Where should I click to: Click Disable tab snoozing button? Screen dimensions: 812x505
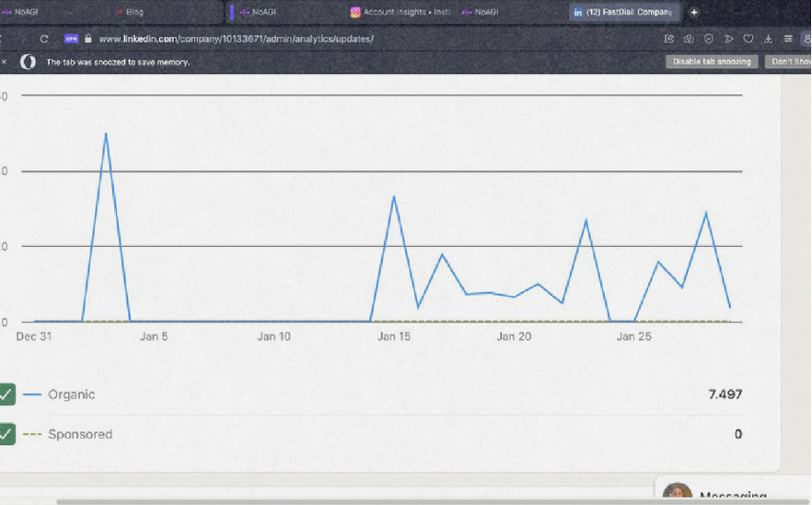[712, 62]
